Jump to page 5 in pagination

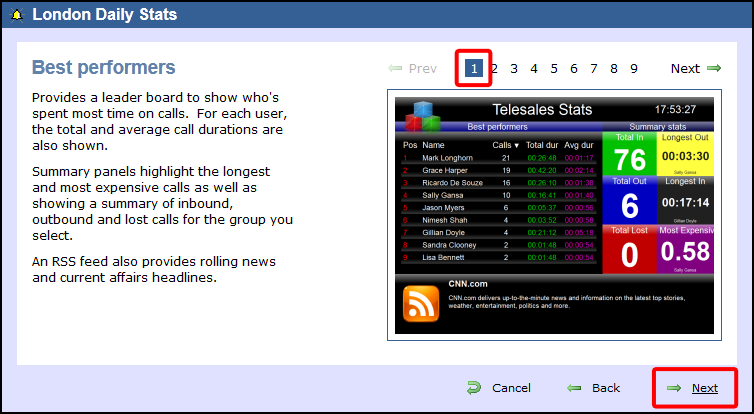[554, 69]
